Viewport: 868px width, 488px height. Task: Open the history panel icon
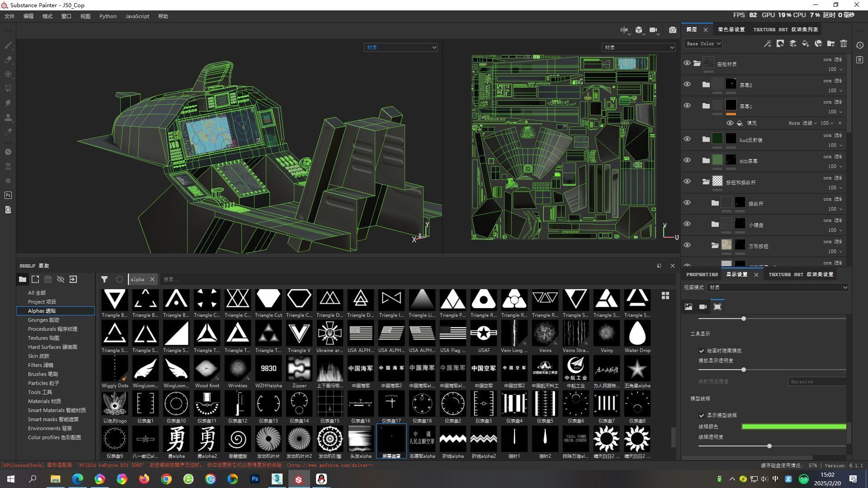click(860, 45)
